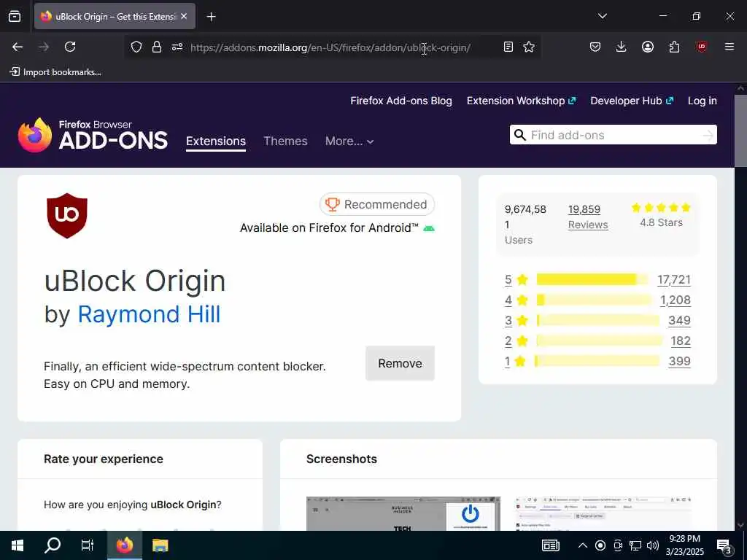Open the 399 one-star review count
Image resolution: width=747 pixels, height=560 pixels.
(x=679, y=362)
